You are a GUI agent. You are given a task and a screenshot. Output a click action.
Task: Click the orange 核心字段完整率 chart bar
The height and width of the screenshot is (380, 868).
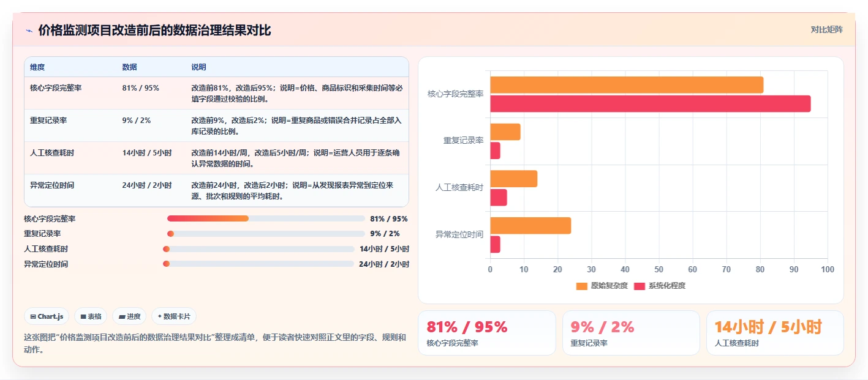[627, 85]
